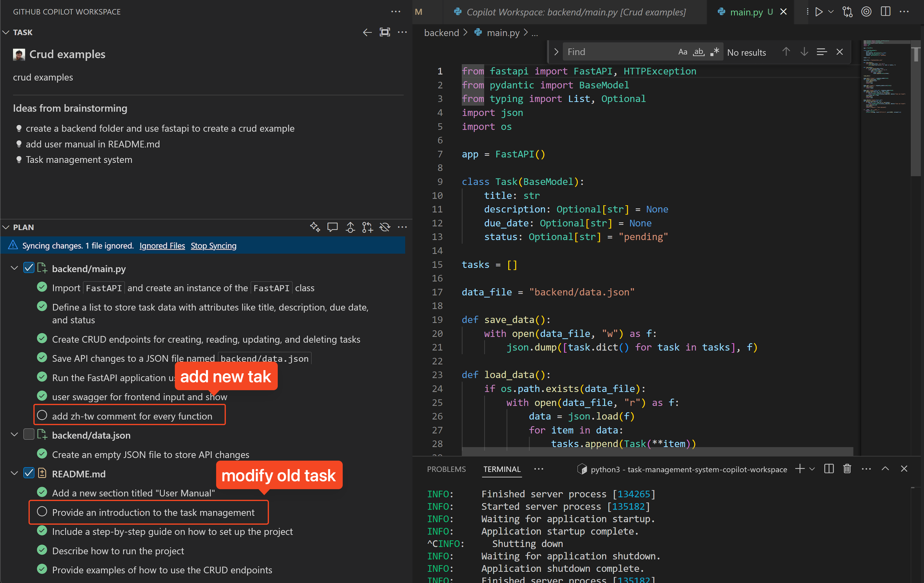Screen dimensions: 924x583
Task: Click the add user manual in README.md idea
Action: pos(93,144)
